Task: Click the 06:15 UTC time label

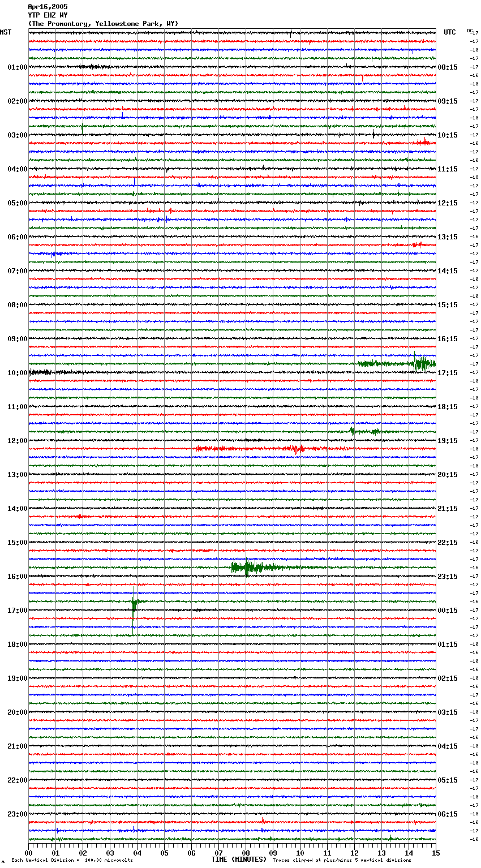Action: 448,814
